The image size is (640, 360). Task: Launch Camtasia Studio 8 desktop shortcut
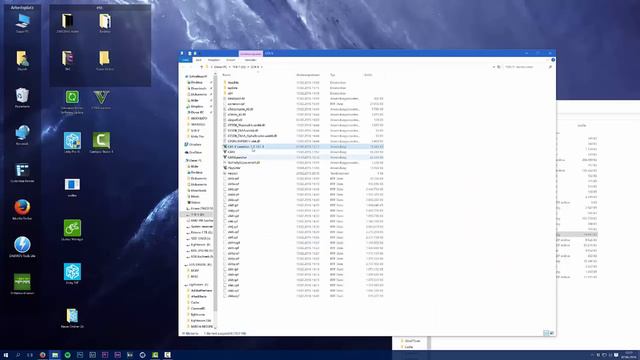coord(101,142)
